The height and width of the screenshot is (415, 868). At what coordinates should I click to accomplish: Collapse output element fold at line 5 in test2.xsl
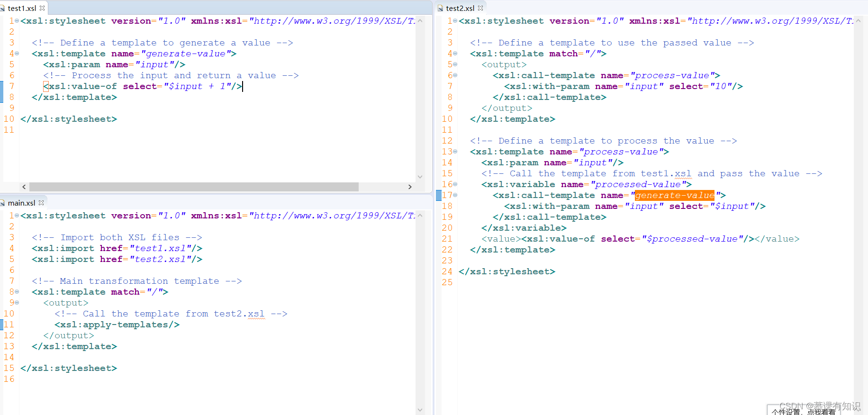pyautogui.click(x=455, y=64)
